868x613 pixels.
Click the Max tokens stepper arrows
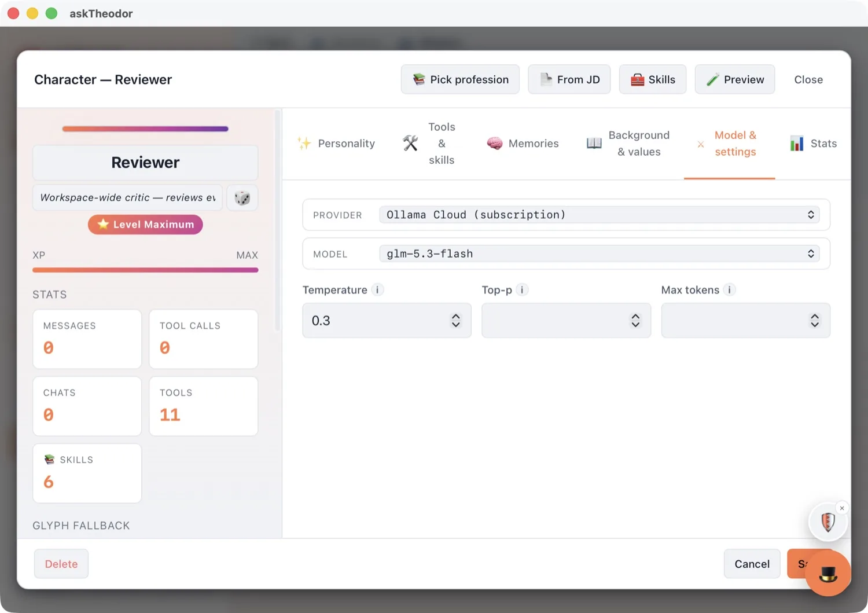[815, 321]
